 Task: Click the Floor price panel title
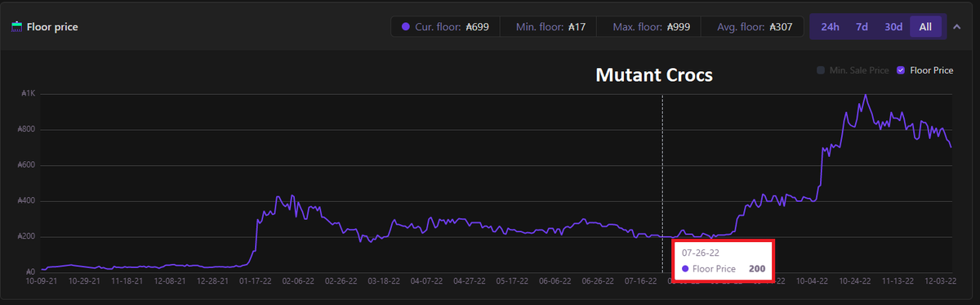(x=52, y=27)
